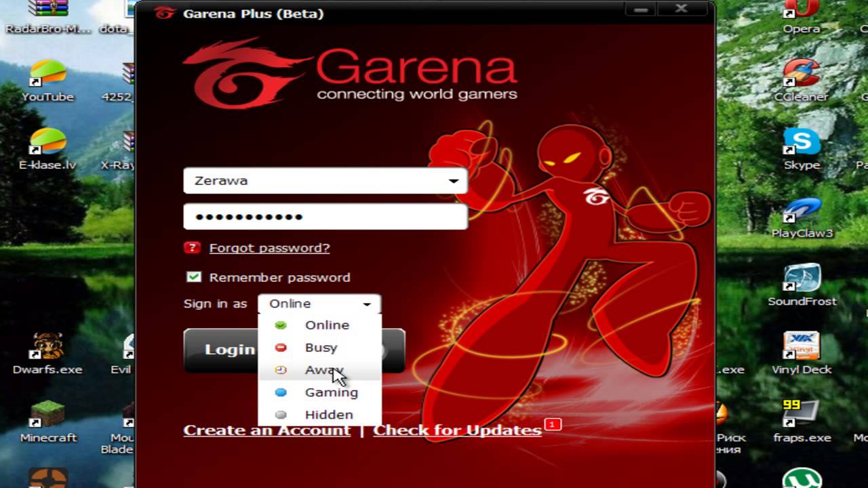
Task: Open the CCleaner desktop icon
Action: (x=801, y=75)
